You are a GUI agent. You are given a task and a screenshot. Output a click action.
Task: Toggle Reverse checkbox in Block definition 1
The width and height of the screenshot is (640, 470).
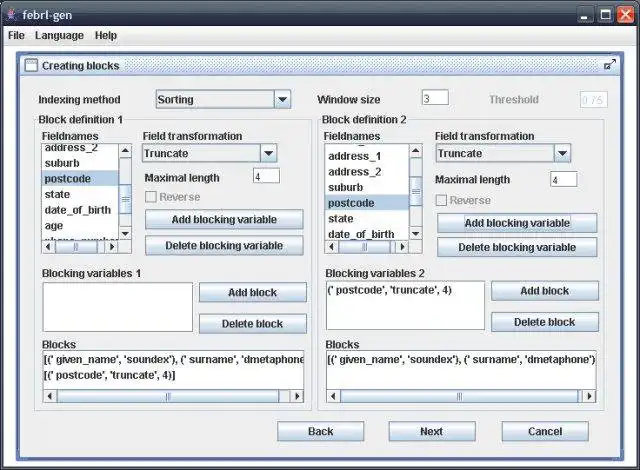coord(151,197)
